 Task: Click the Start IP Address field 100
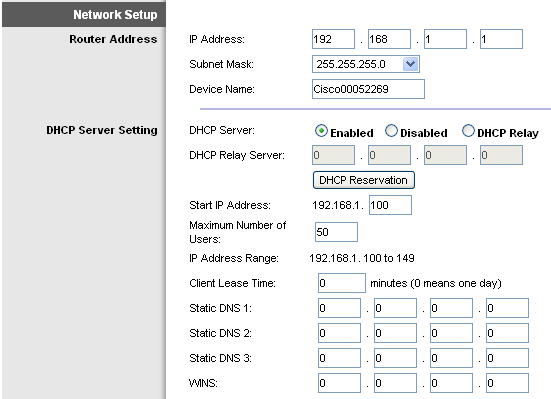(x=390, y=205)
